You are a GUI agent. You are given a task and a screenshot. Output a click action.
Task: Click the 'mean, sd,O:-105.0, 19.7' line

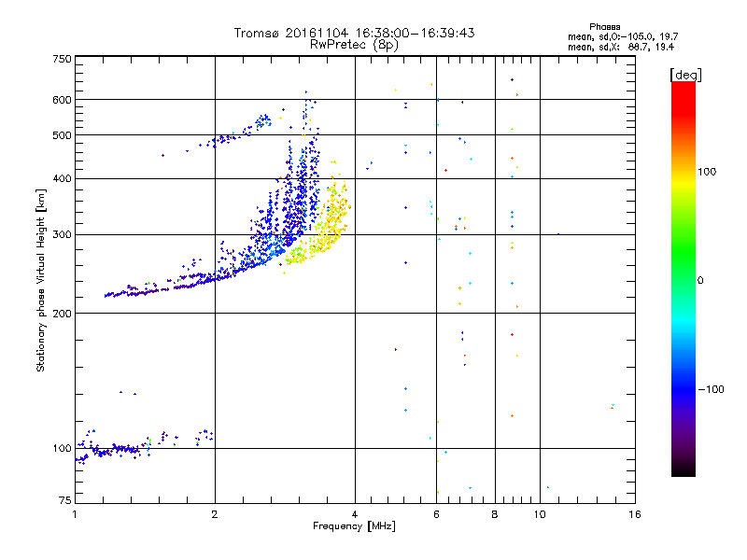click(x=623, y=36)
